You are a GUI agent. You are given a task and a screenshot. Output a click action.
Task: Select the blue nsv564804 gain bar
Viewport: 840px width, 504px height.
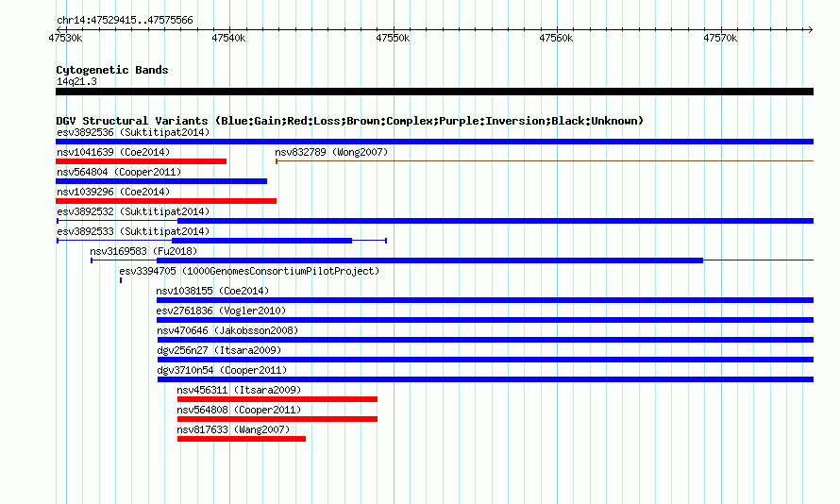point(161,181)
